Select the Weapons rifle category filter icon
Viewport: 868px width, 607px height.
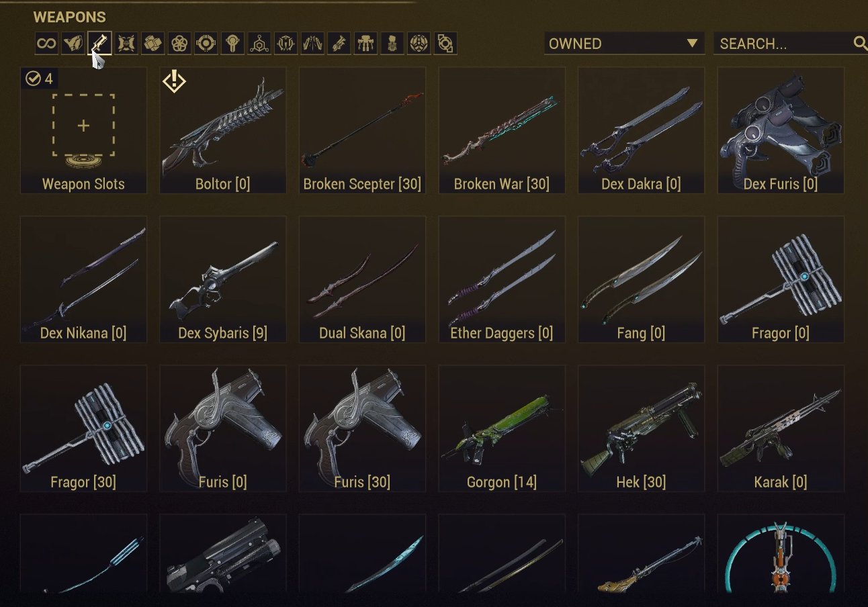coord(99,44)
